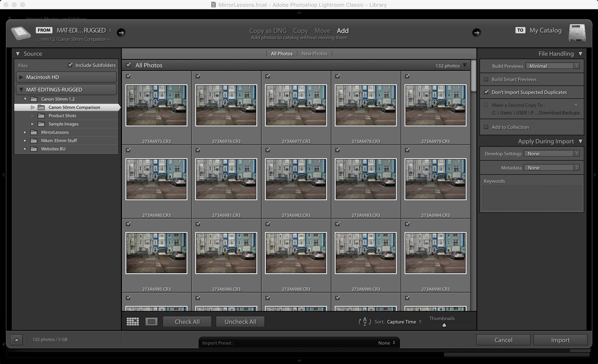598x364 pixels.
Task: Disable Don't Import Suspected Duplicates
Action: coord(486,92)
